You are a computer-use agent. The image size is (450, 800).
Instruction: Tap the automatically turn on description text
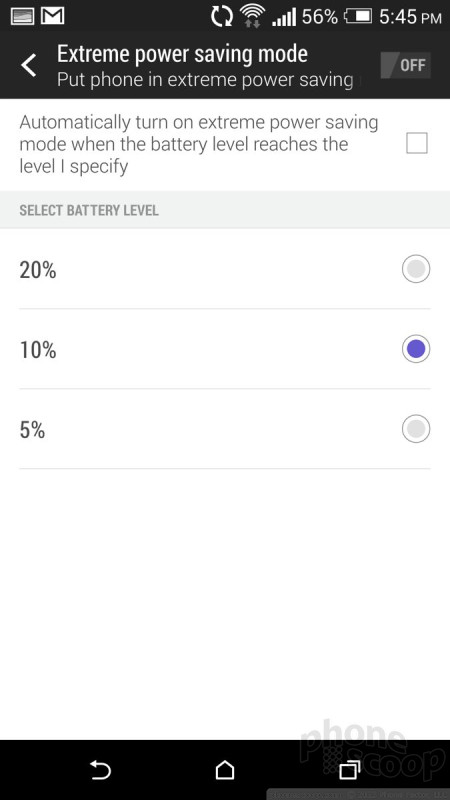pyautogui.click(x=199, y=144)
